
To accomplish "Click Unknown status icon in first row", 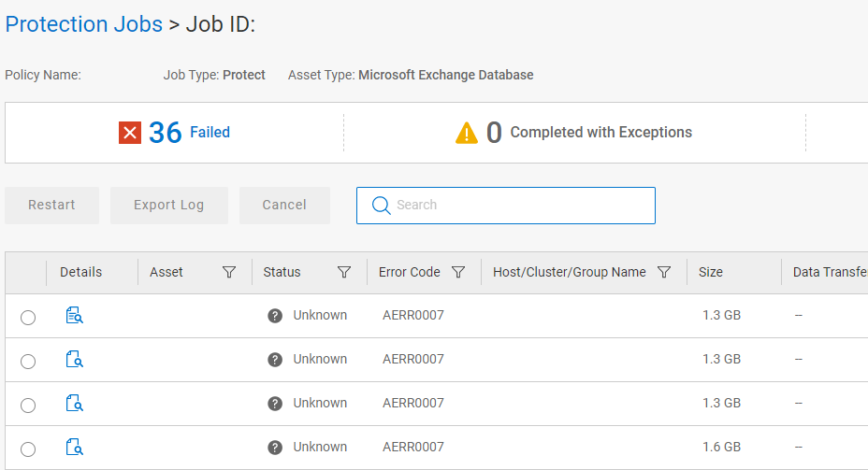I will (275, 316).
